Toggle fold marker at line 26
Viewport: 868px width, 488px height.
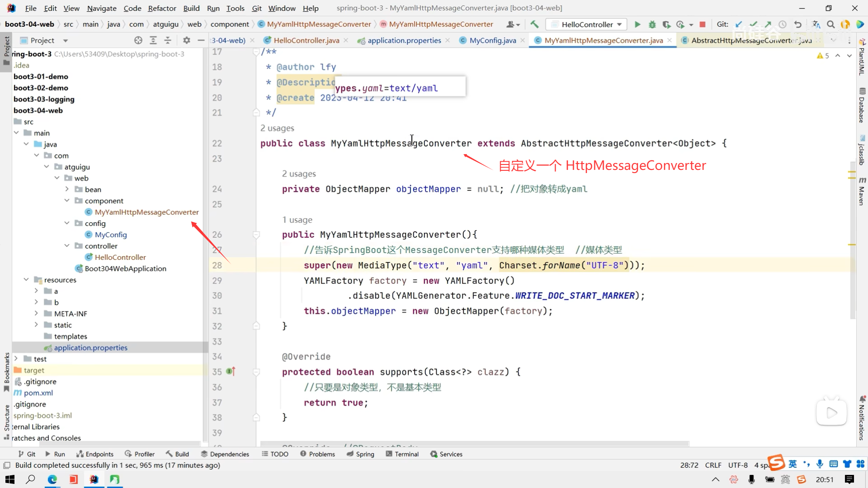click(x=256, y=235)
